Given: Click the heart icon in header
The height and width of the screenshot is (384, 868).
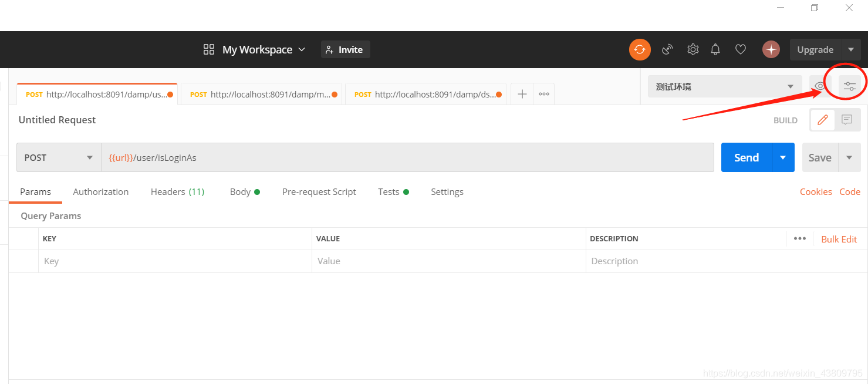Looking at the screenshot, I should coord(741,50).
